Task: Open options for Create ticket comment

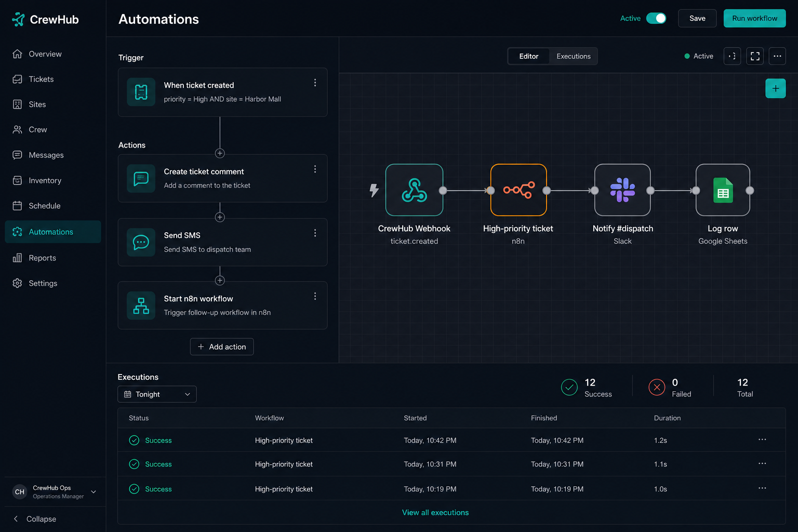Action: [315, 169]
